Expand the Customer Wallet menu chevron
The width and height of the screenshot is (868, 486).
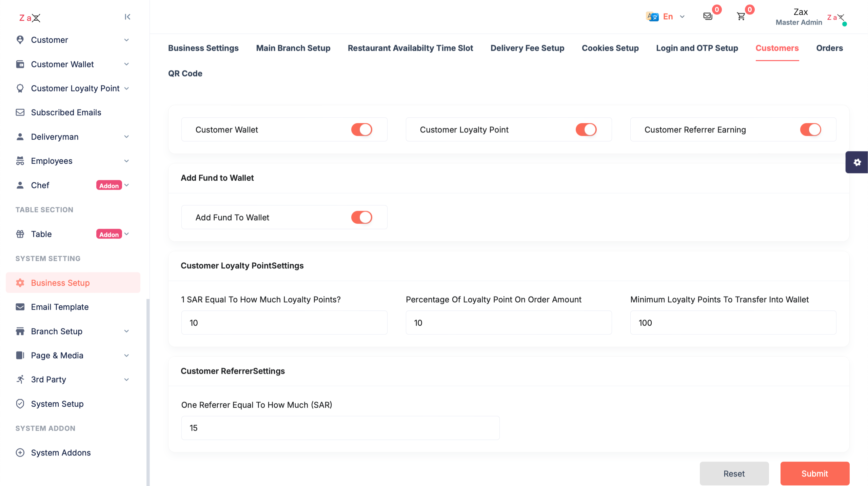(x=126, y=64)
